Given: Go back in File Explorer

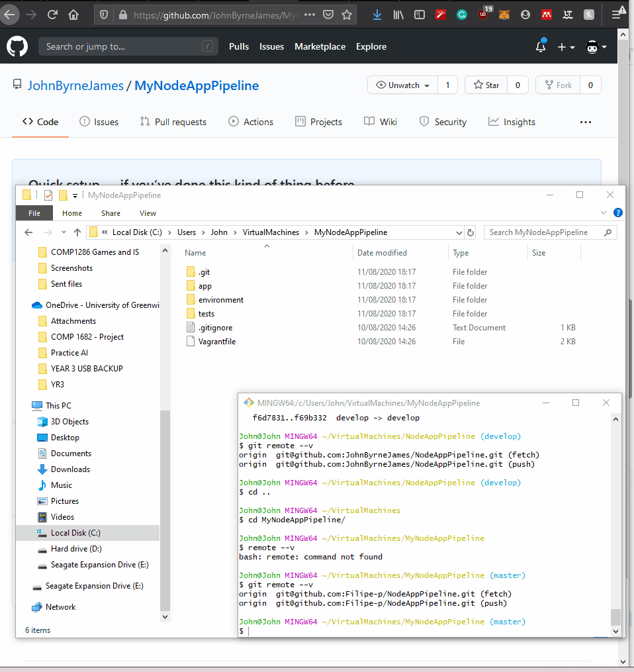Looking at the screenshot, I should tap(28, 232).
